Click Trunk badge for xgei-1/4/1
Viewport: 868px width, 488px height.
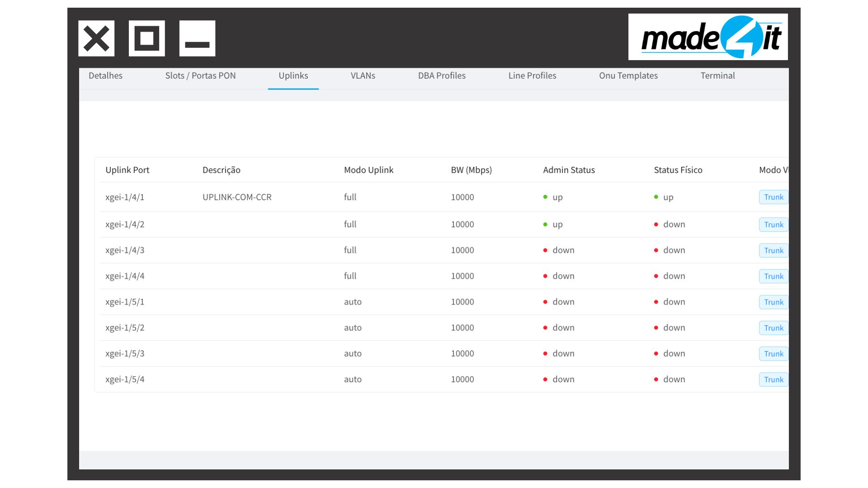[773, 197]
